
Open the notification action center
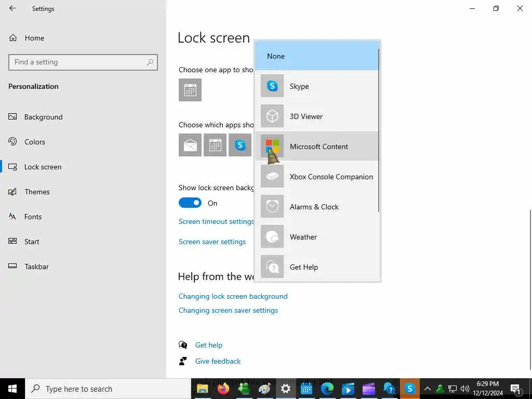[x=515, y=389]
